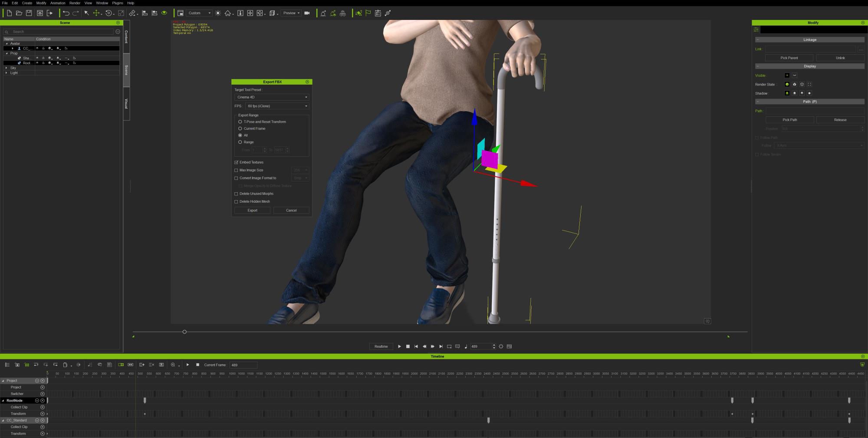Collapse the Avatar tree node
Image resolution: width=868 pixels, height=438 pixels.
7,43
